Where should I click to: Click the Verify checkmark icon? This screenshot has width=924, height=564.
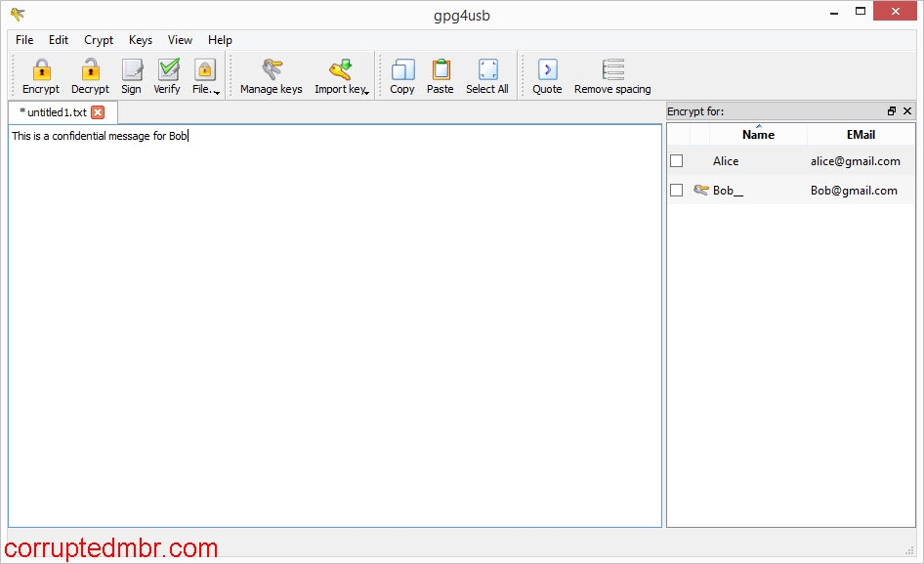[x=166, y=68]
